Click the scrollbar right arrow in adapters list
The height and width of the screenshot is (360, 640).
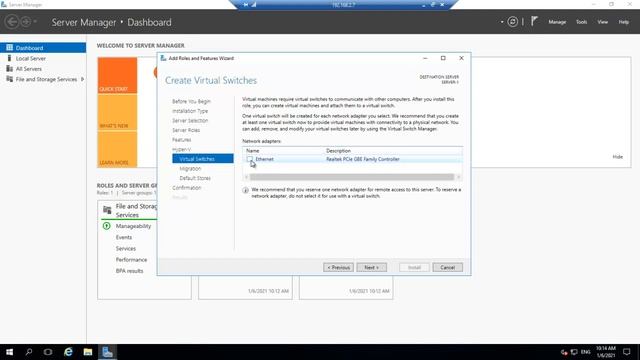point(459,177)
